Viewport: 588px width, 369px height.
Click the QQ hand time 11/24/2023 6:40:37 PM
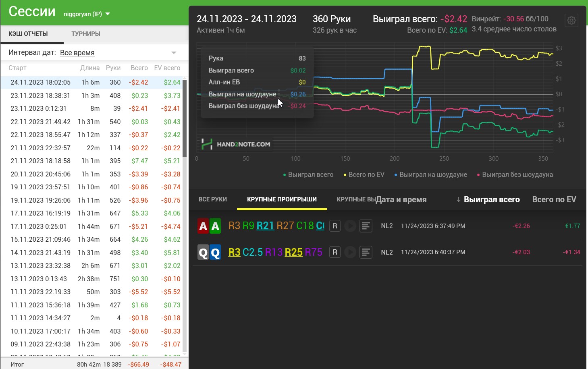click(433, 252)
